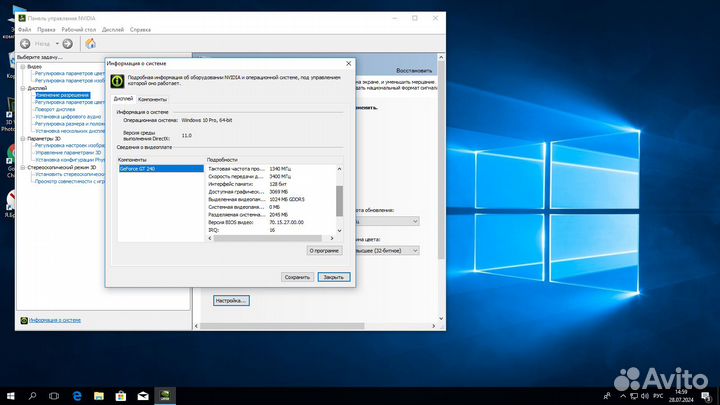Open the Справка menu
The image size is (720, 405).
(140, 29)
